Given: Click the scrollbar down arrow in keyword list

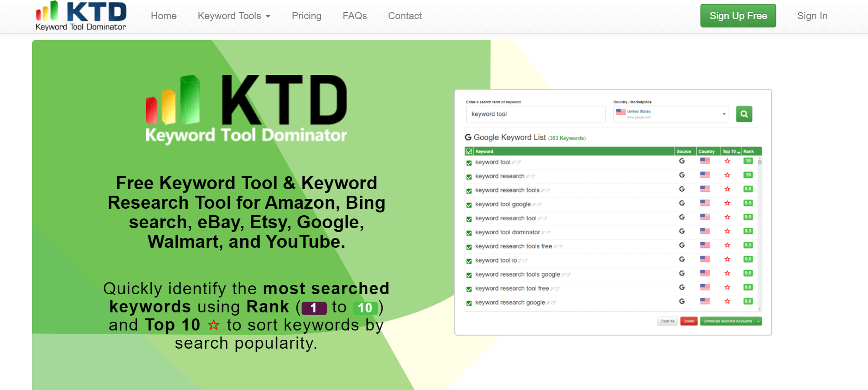Looking at the screenshot, I should (760, 309).
